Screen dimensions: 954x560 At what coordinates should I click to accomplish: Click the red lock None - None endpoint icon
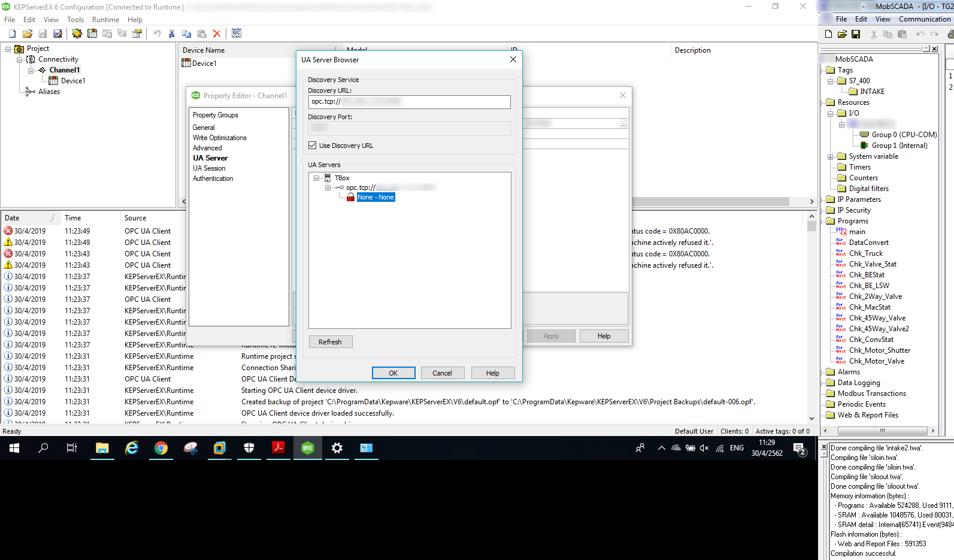click(x=350, y=197)
